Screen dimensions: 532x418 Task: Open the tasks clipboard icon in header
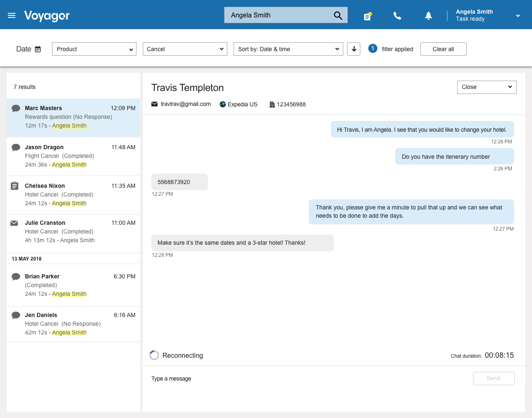click(367, 16)
